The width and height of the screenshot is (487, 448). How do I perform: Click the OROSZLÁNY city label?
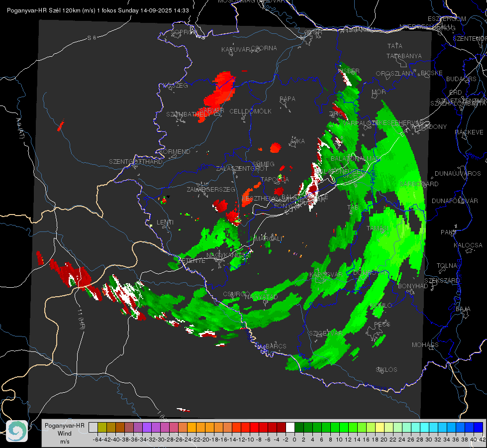click(395, 74)
